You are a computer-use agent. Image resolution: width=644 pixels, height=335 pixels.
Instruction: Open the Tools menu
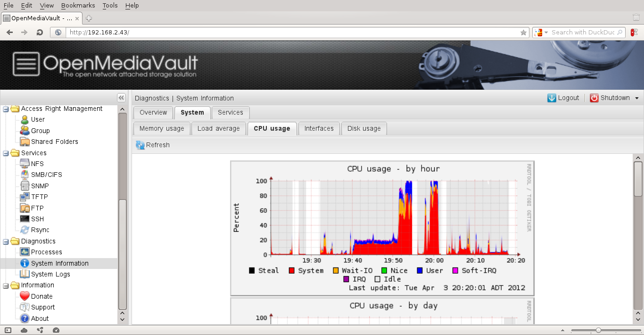(x=110, y=5)
